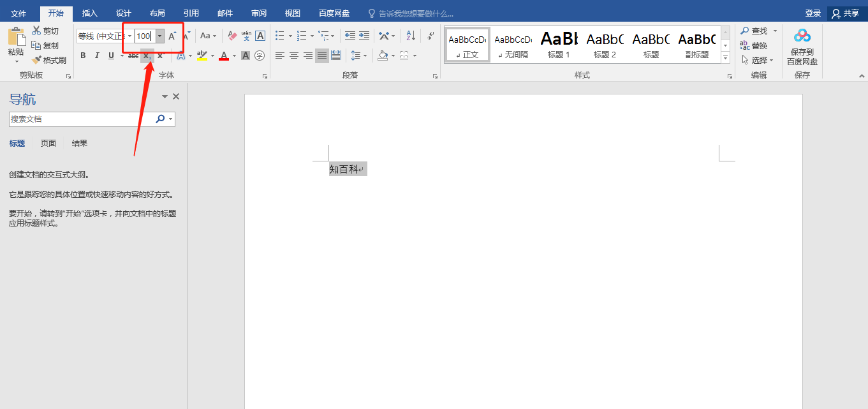The height and width of the screenshot is (409, 868).
Task: Expand the line spacing dropdown
Action: (365, 56)
